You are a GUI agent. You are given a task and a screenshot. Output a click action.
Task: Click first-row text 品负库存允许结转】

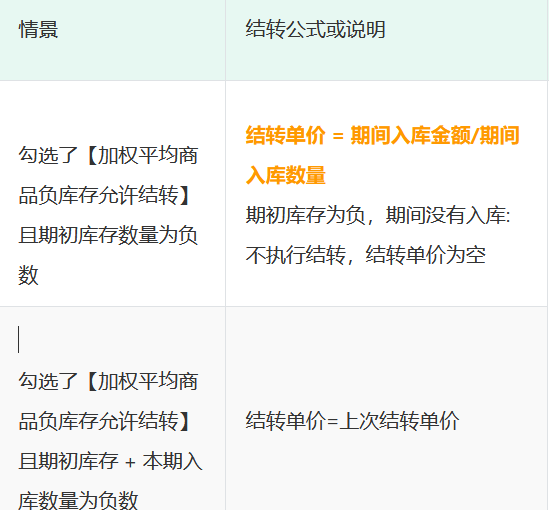(104, 195)
